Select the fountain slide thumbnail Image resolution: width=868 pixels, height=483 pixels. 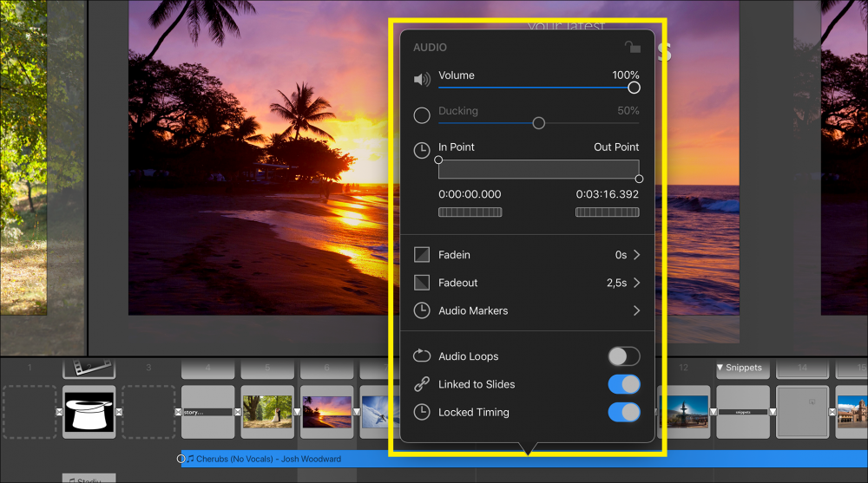click(684, 412)
